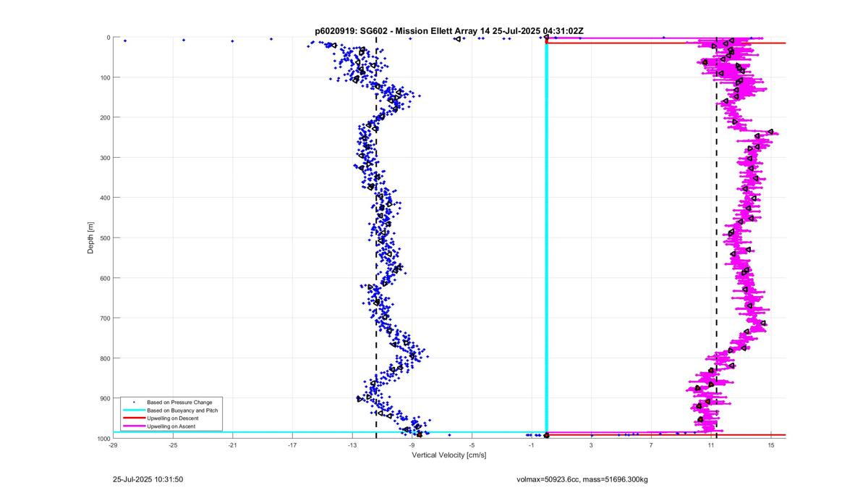Click x-axis tick label '3'
868x493 pixels.
click(x=592, y=446)
